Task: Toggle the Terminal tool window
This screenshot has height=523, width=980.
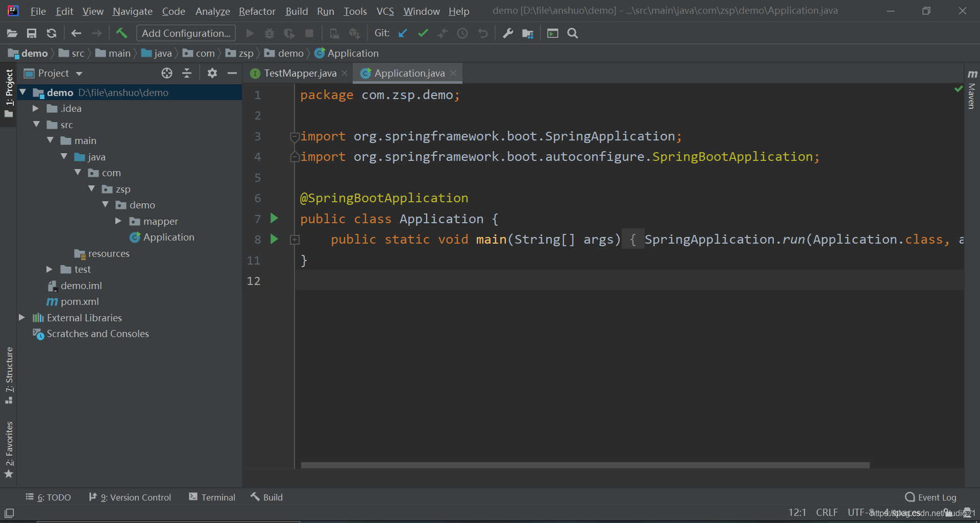Action: tap(212, 497)
